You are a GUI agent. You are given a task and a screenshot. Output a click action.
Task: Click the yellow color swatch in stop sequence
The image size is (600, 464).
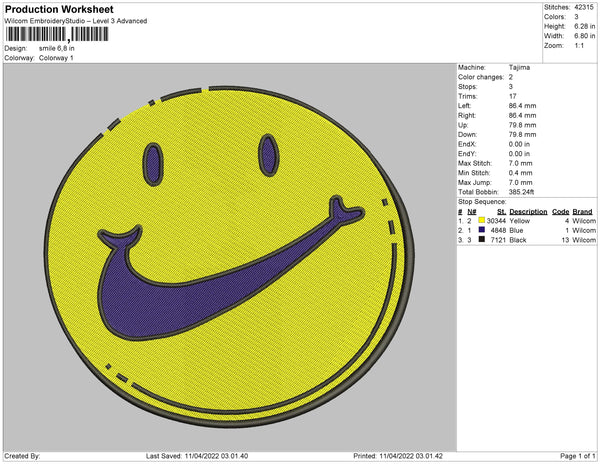[481, 220]
